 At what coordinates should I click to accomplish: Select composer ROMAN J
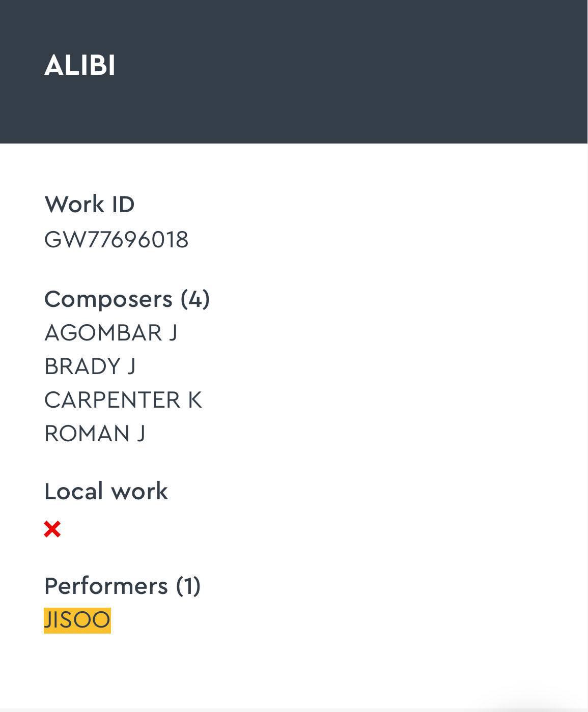click(95, 434)
